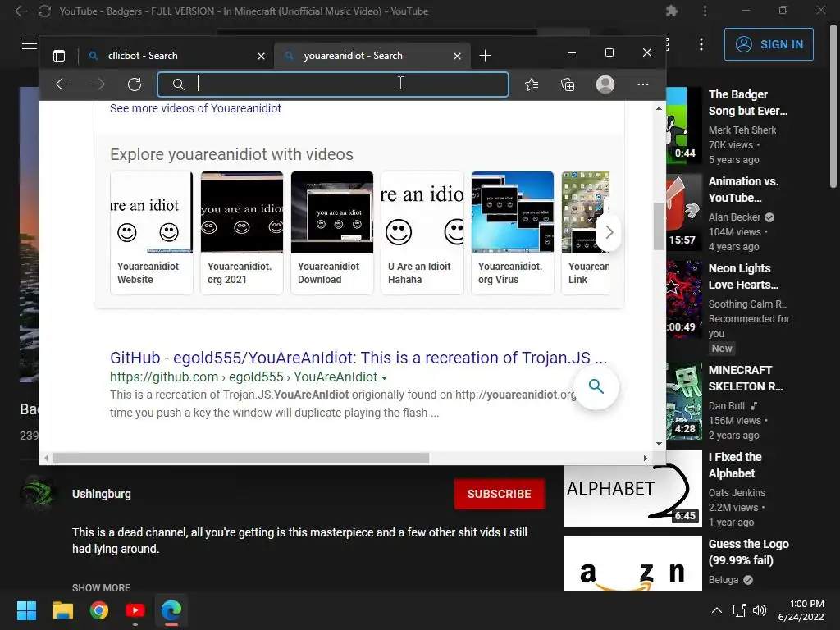The height and width of the screenshot is (630, 840).
Task: Follow See more videos of Youareanidiot link
Action: (x=195, y=108)
